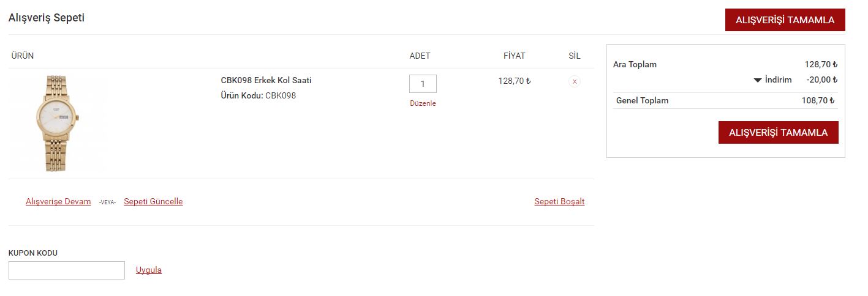Click the Ürün Kodu: CBK098 text
This screenshot has height=296, width=868.
258,95
